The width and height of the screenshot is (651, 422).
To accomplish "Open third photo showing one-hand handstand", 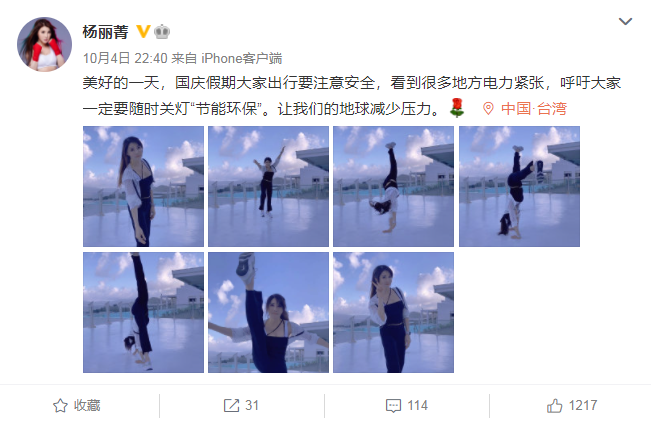I will (394, 186).
